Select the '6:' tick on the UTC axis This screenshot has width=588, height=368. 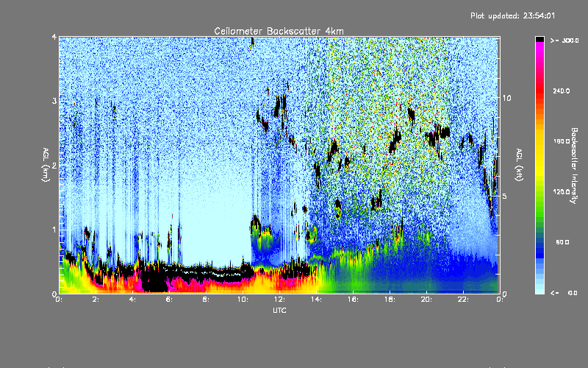(170, 300)
